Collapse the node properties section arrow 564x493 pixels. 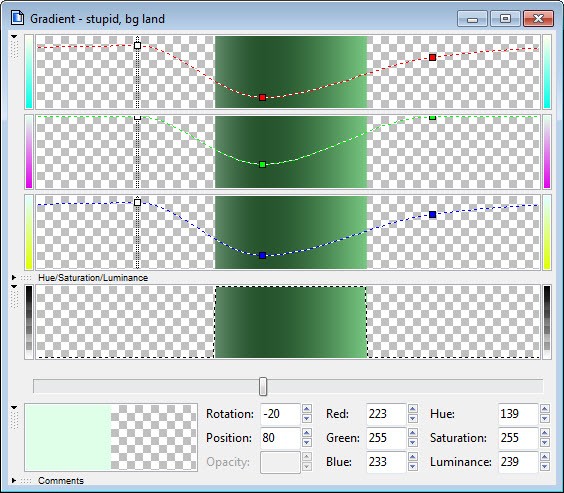(x=14, y=407)
